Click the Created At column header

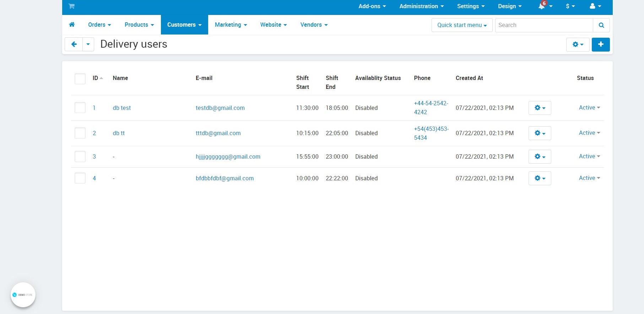469,78
